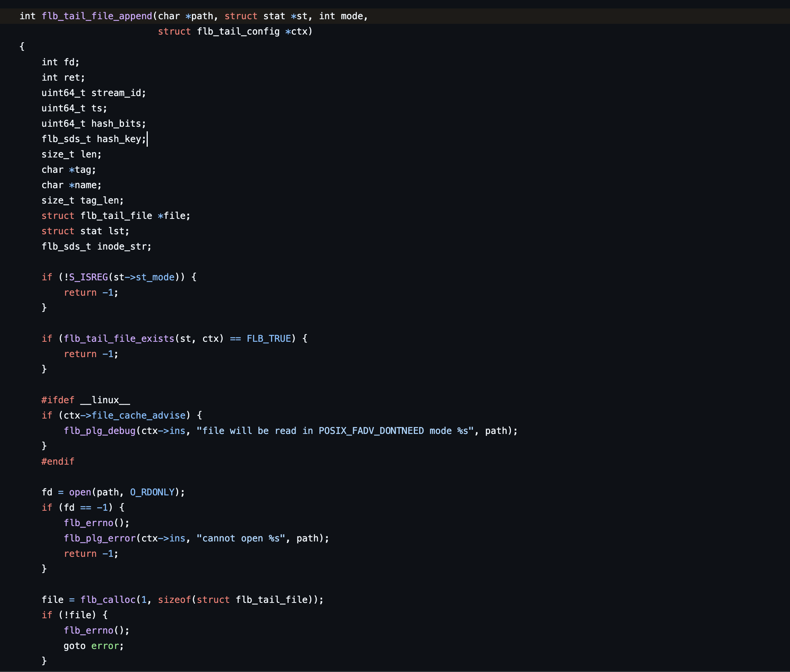790x672 pixels.
Task: Click the O_RDONLY flag
Action: [x=152, y=492]
